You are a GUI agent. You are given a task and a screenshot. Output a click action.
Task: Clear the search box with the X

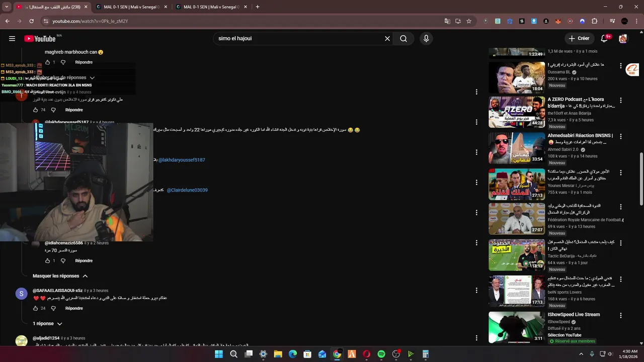[387, 39]
